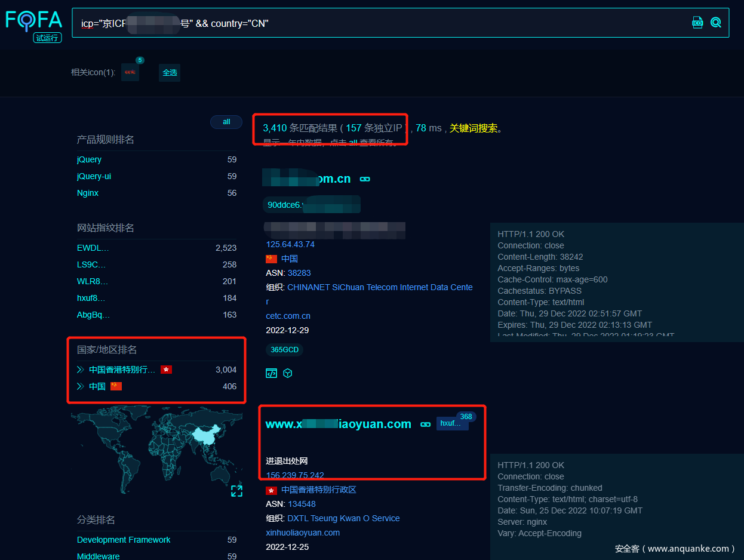The width and height of the screenshot is (744, 560).
Task: Click the 关键词搜索 keyword search link
Action: (x=473, y=128)
